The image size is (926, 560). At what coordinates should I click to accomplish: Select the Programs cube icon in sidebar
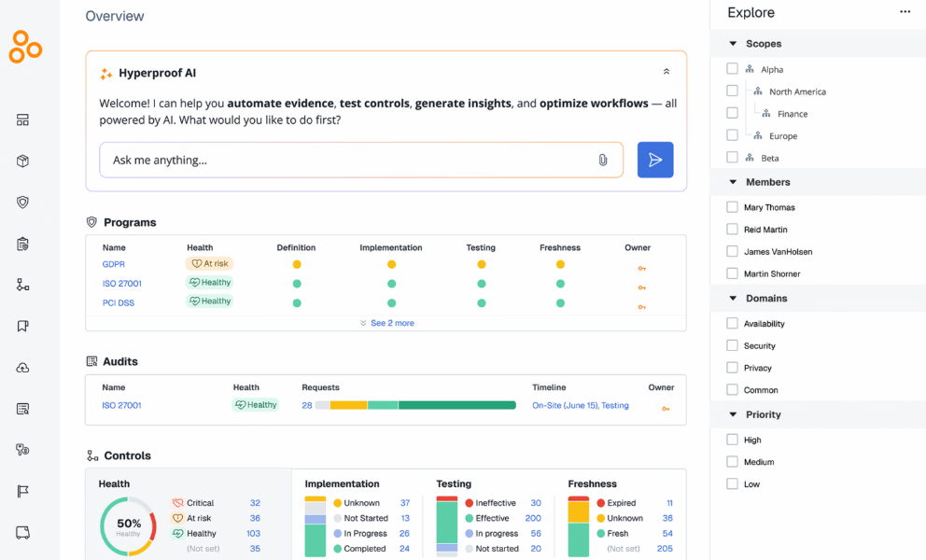coord(22,161)
